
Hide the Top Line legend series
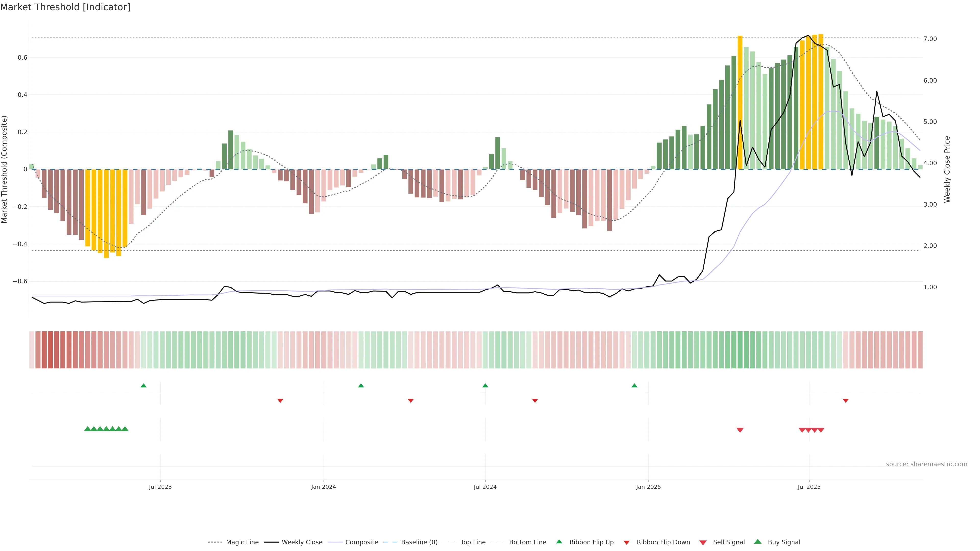[473, 542]
